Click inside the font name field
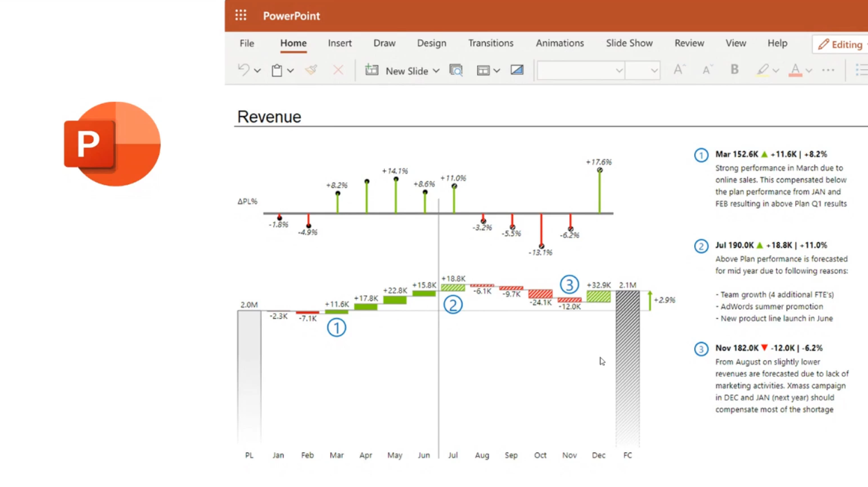 (x=576, y=70)
